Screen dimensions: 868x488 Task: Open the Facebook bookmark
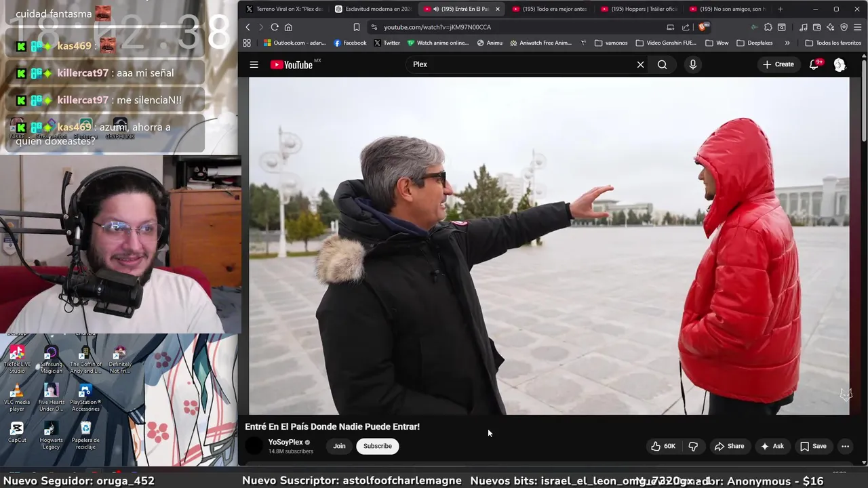coord(350,43)
